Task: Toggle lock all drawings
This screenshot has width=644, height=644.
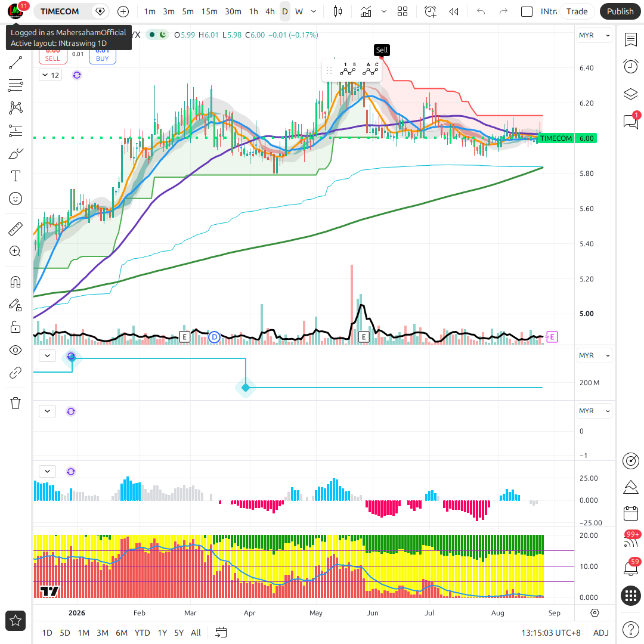Action: (x=16, y=327)
